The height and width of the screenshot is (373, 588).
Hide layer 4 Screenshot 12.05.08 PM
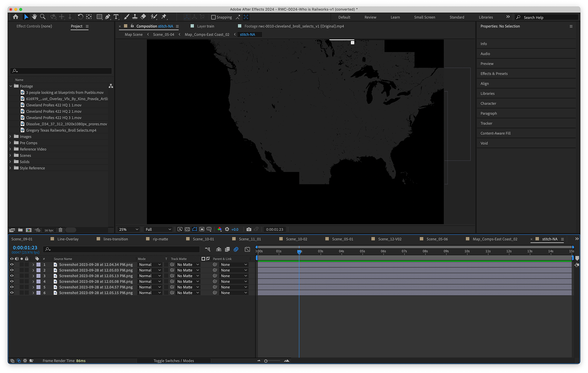point(12,281)
